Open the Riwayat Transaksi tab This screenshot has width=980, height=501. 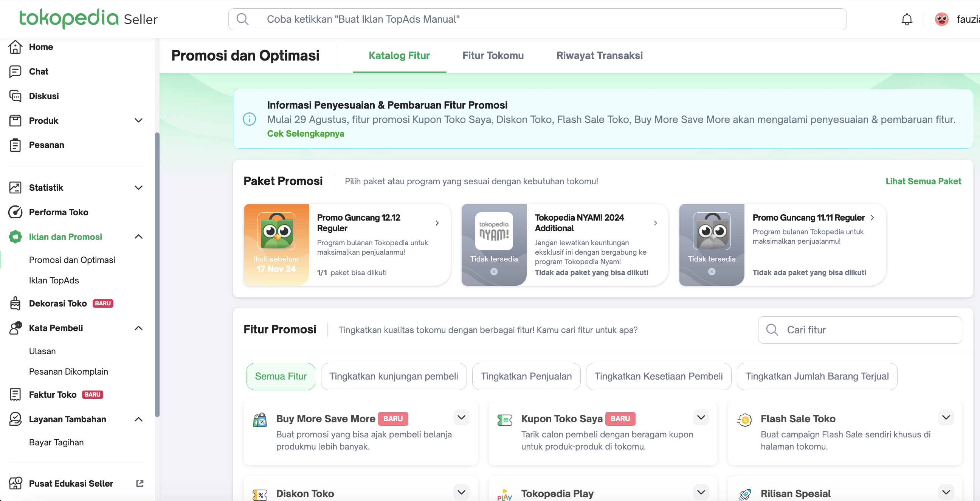[599, 56]
